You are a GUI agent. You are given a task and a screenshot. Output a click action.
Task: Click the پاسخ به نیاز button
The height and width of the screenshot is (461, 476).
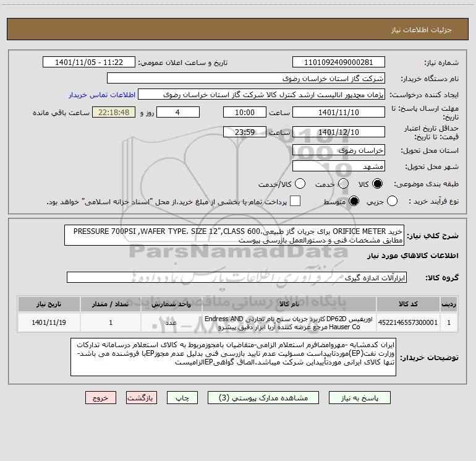[360, 398]
